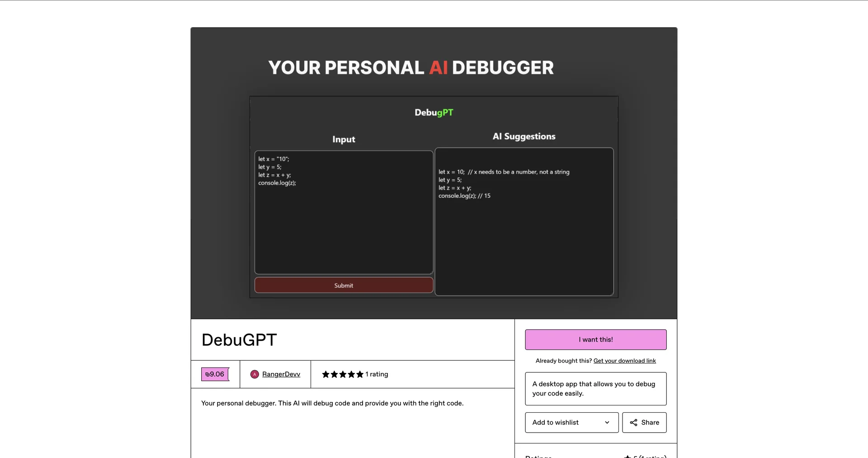The height and width of the screenshot is (458, 868).
Task: Click the RangerDevv avatar icon
Action: [x=255, y=374]
